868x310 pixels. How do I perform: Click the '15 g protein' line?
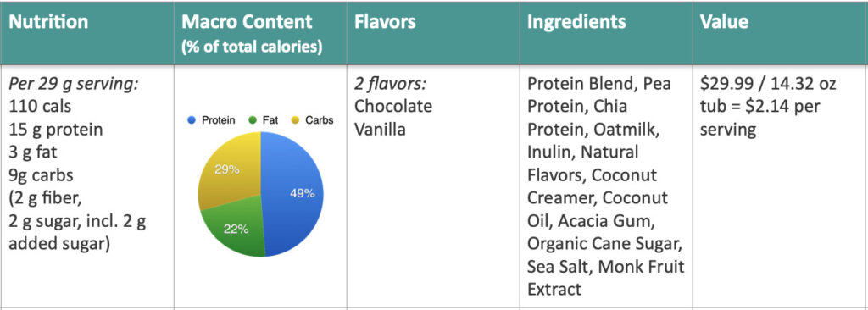click(x=55, y=130)
